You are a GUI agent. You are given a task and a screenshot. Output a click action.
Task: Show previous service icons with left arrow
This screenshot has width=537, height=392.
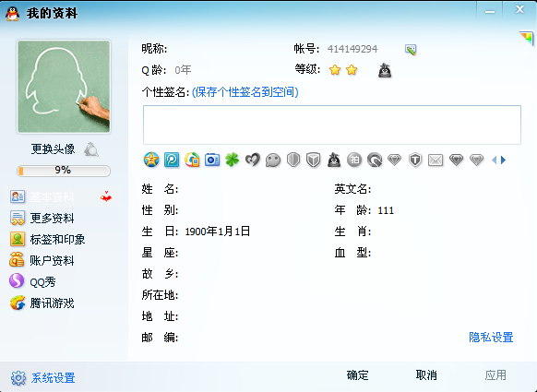(x=494, y=160)
